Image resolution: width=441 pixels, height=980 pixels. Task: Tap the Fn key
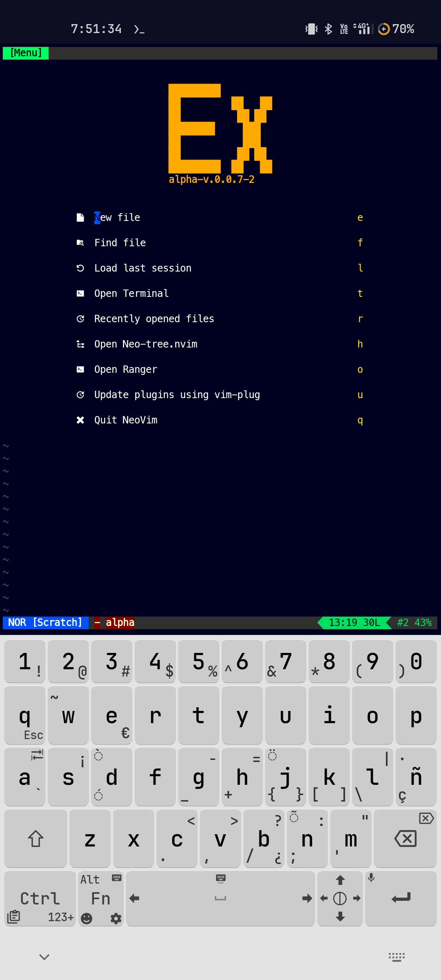tap(100, 899)
